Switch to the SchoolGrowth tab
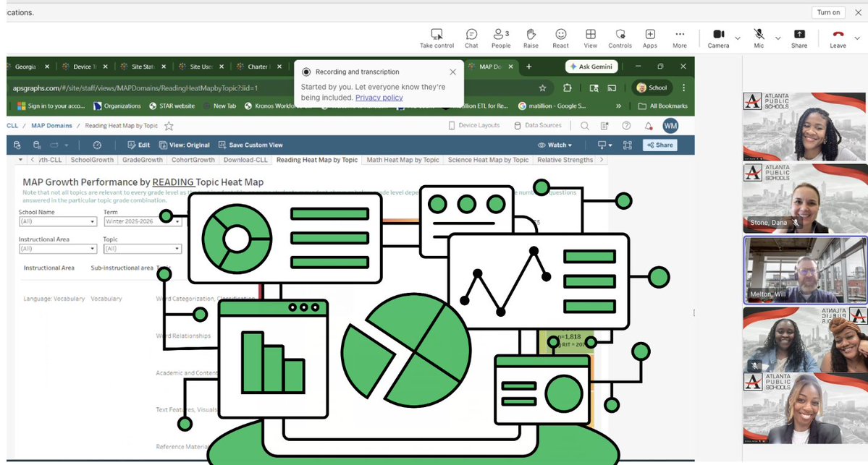The image size is (868, 465). pos(92,160)
